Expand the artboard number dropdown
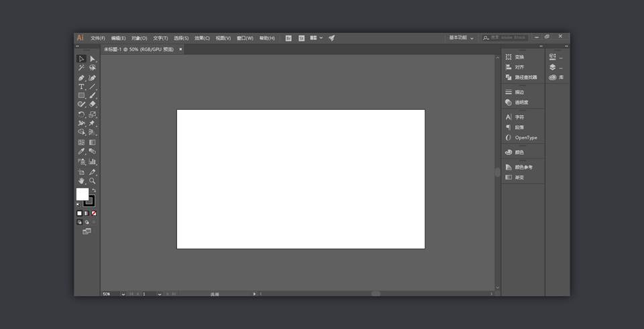The image size is (644, 329). coord(160,293)
